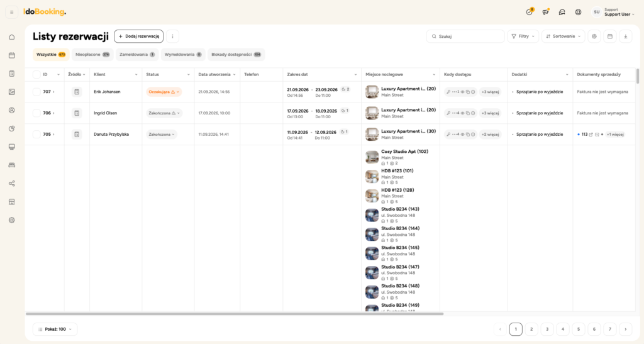The image size is (644, 344).
Task: Click +3 więcej in Erik Johansen row
Action: (490, 92)
